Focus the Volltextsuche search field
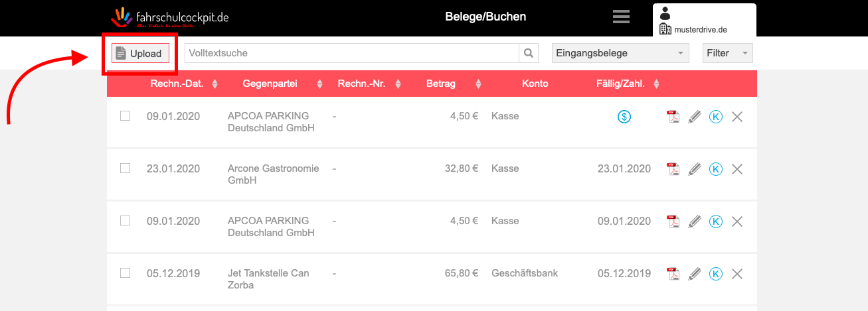The height and width of the screenshot is (311, 868). click(x=351, y=53)
